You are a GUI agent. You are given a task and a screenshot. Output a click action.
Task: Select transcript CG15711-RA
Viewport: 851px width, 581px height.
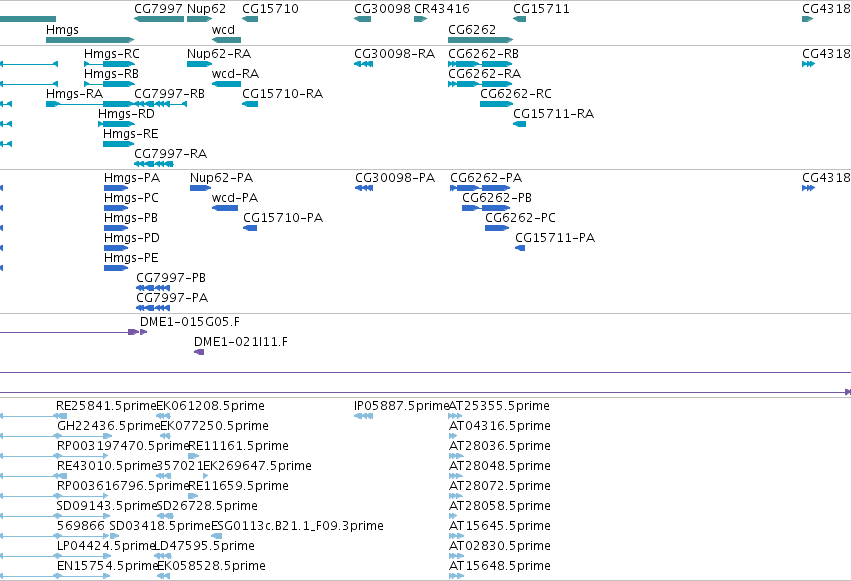[x=554, y=114]
